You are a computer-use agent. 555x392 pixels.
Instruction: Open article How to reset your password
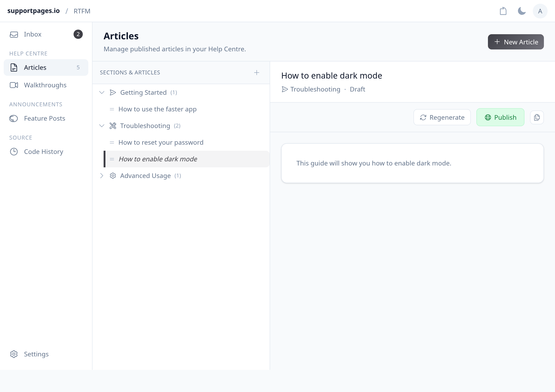coord(161,143)
